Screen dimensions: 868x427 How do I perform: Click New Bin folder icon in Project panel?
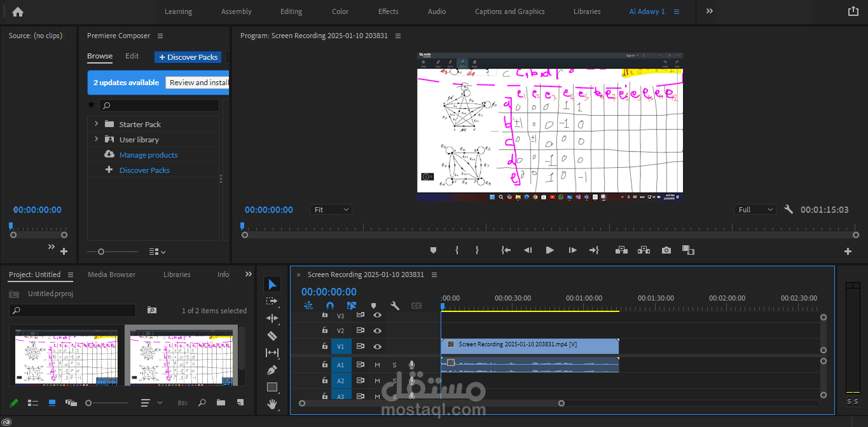(221, 402)
